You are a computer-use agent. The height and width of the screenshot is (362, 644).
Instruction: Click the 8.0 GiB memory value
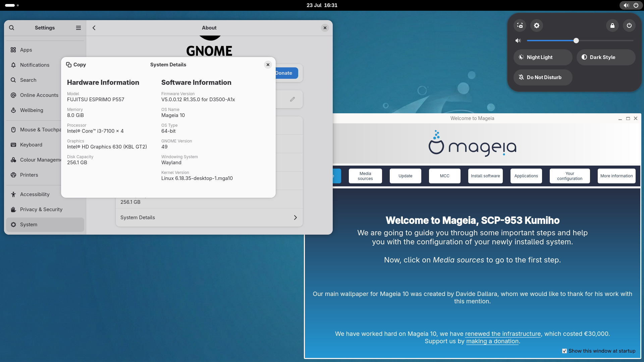75,115
